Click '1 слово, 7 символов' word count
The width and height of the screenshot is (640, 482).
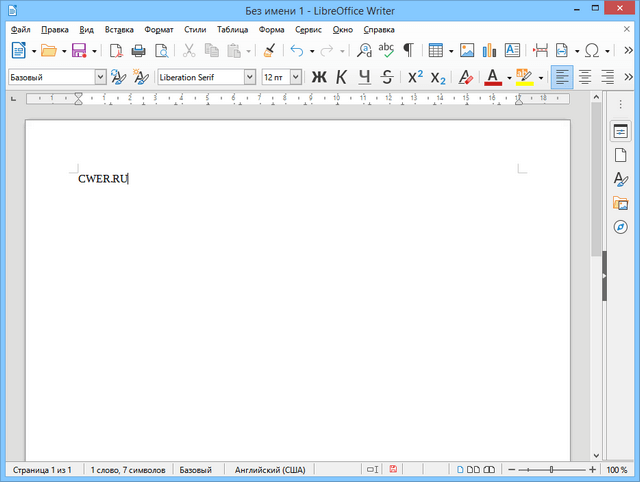click(128, 470)
